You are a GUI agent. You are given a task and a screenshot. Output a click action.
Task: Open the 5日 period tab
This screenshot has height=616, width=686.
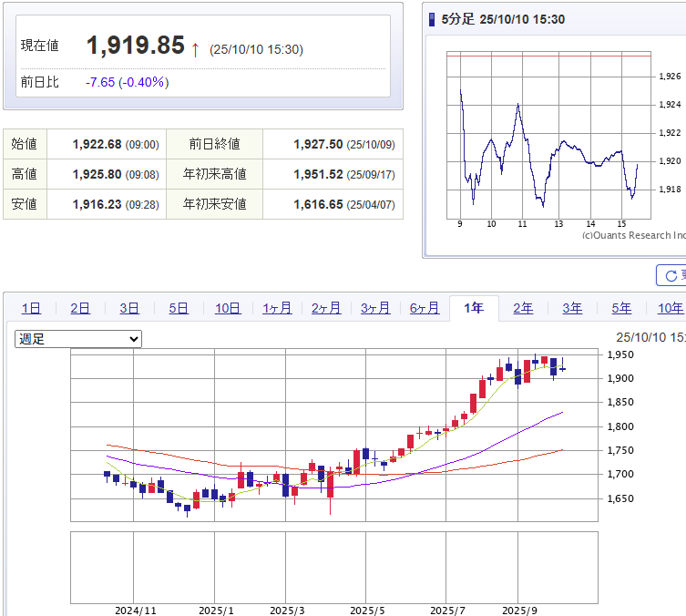coord(179,308)
